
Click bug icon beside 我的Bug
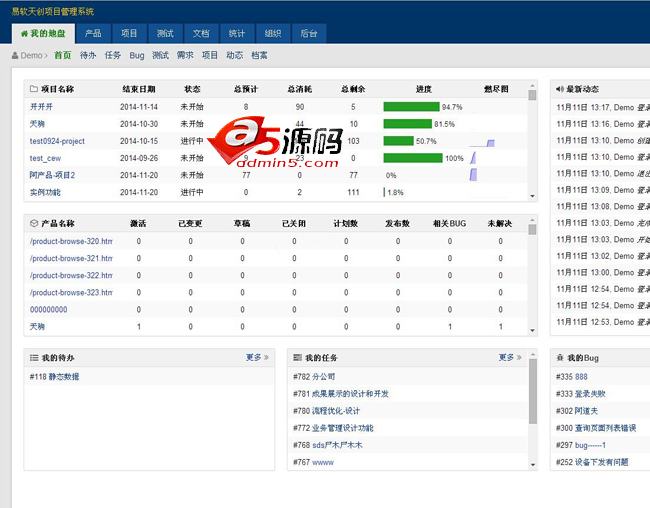click(560, 357)
